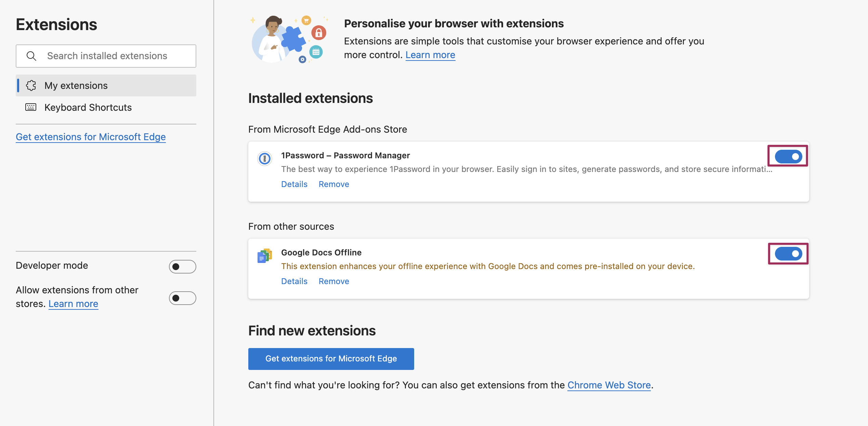Image resolution: width=868 pixels, height=426 pixels.
Task: Open Details for 1Password extension
Action: [294, 184]
